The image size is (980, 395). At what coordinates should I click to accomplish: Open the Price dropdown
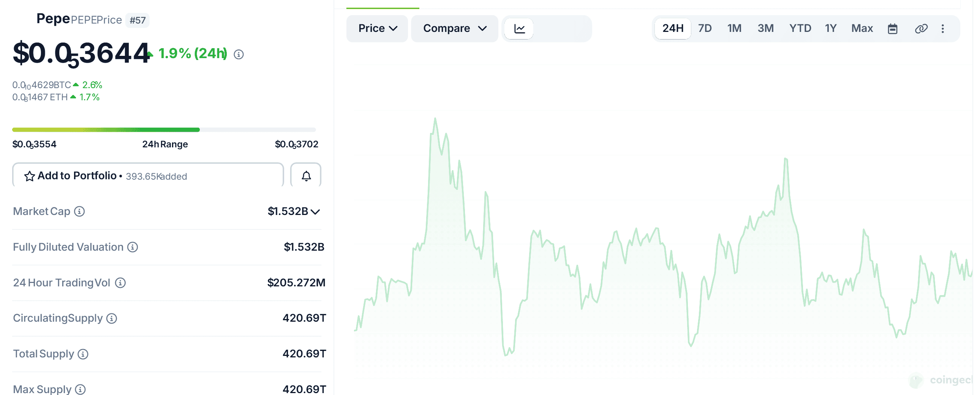click(x=377, y=28)
